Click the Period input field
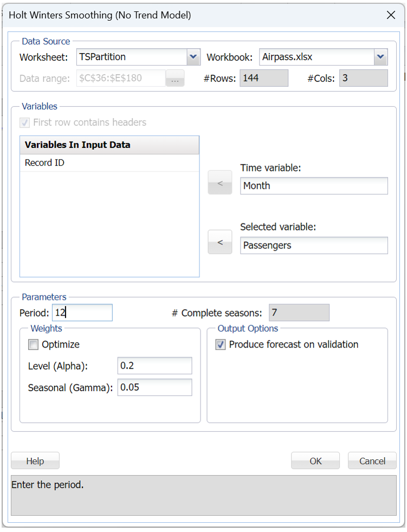Viewport: 407px width, 532px height. pyautogui.click(x=82, y=313)
